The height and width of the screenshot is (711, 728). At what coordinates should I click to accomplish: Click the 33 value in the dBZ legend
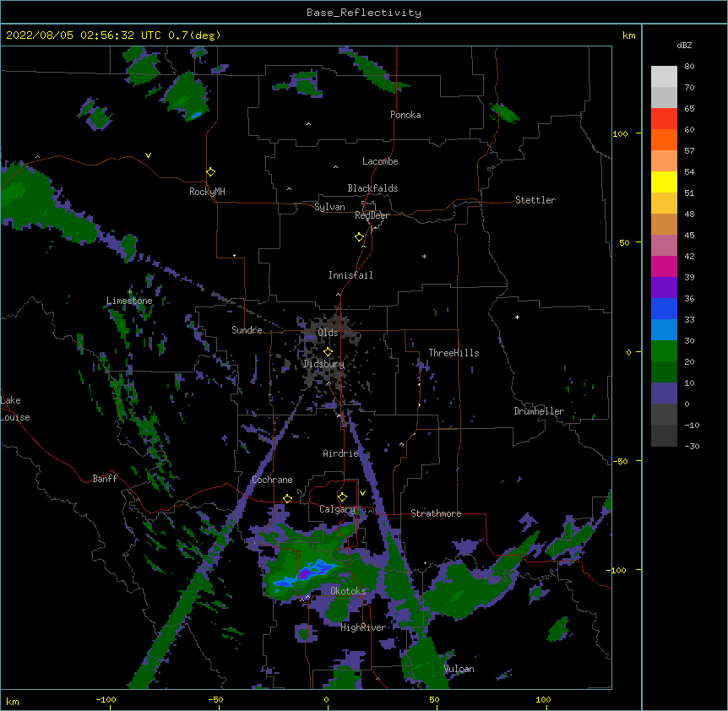coord(689,320)
